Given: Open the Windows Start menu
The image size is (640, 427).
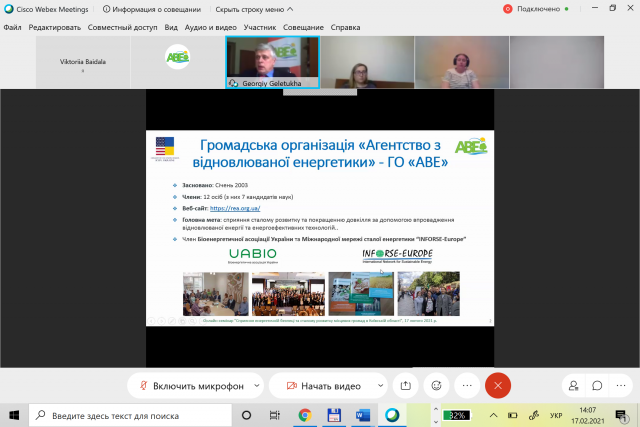Looking at the screenshot, I should 14,416.
